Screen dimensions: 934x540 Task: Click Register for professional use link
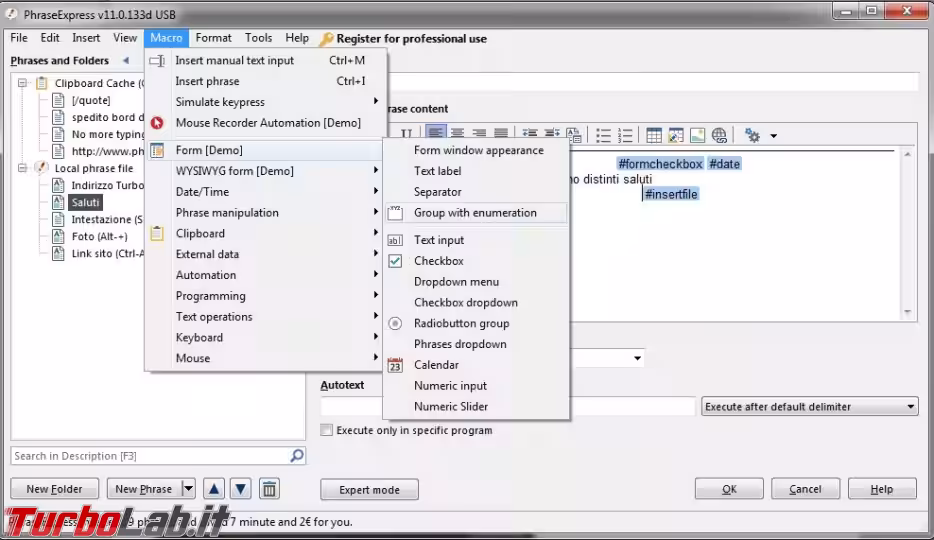pos(411,39)
